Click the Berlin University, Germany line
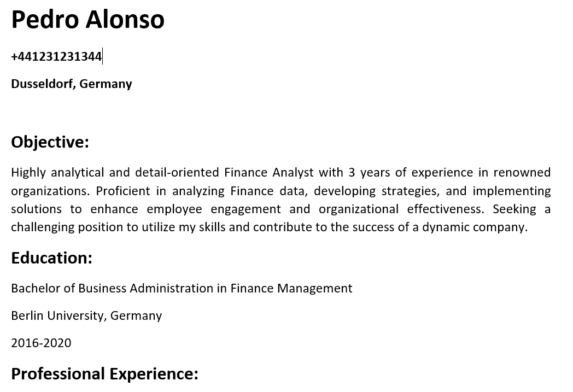 (x=86, y=315)
